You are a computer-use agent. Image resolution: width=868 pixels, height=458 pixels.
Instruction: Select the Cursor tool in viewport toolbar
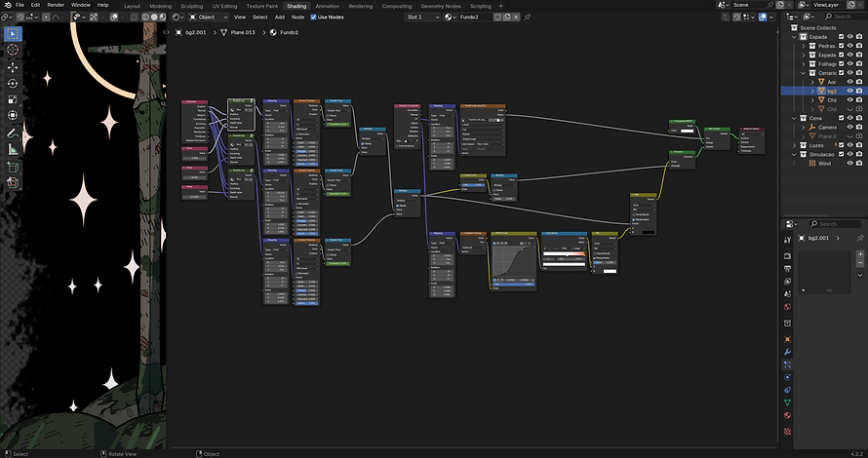[x=13, y=50]
